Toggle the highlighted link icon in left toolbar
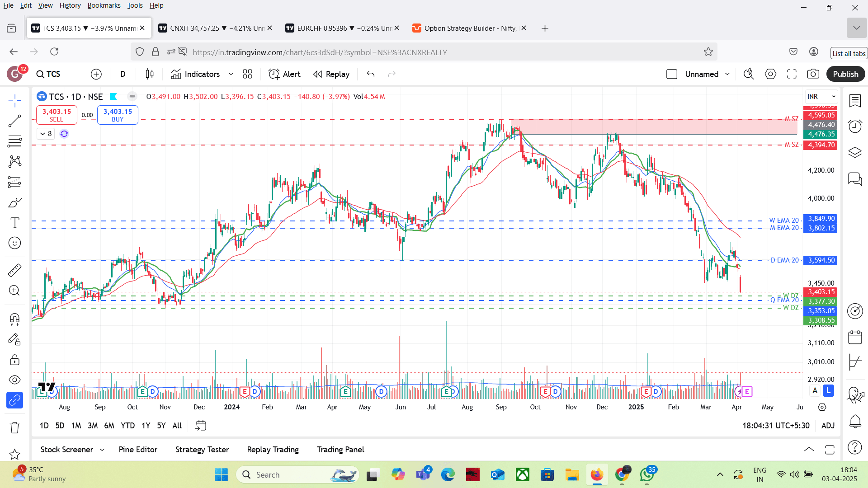This screenshot has width=868, height=488. 14,400
